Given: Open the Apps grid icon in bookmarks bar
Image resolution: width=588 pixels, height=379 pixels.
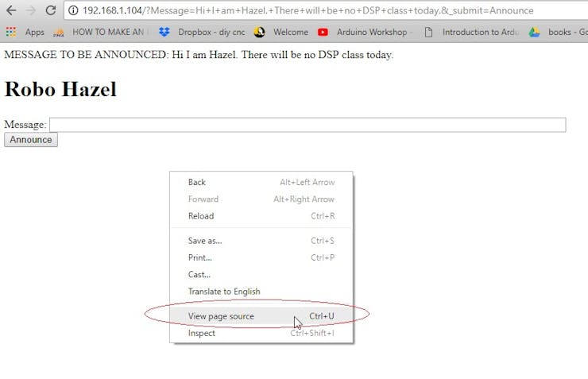Looking at the screenshot, I should 11,32.
